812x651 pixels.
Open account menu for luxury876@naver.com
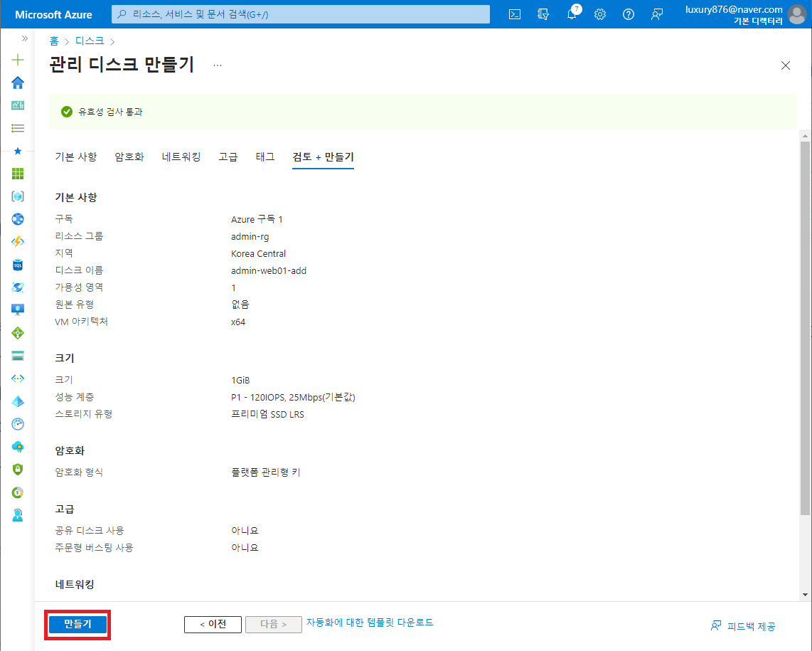coord(744,14)
